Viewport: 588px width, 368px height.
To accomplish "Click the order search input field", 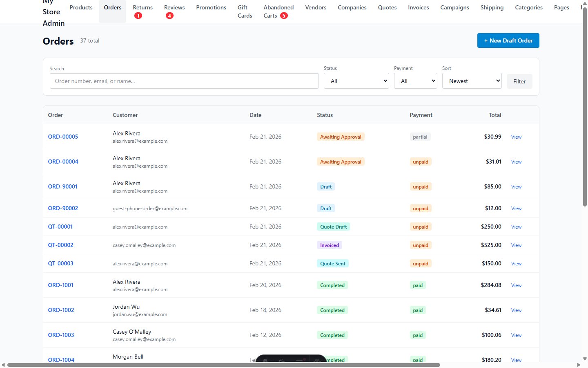I will pos(184,81).
